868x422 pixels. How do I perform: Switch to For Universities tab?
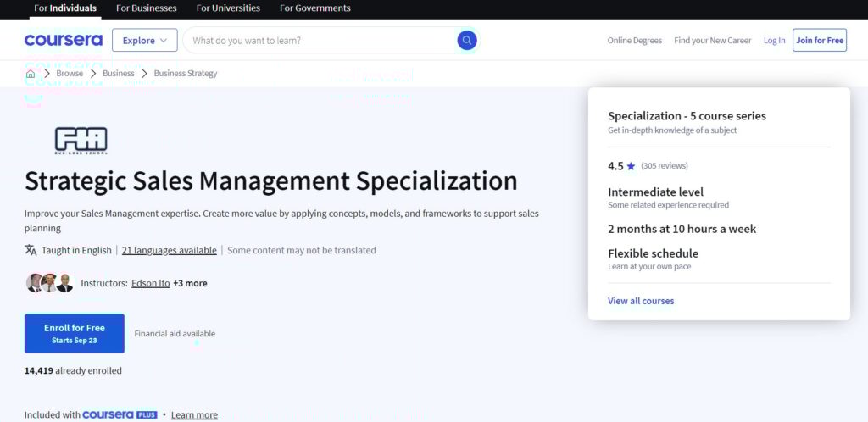pos(228,8)
